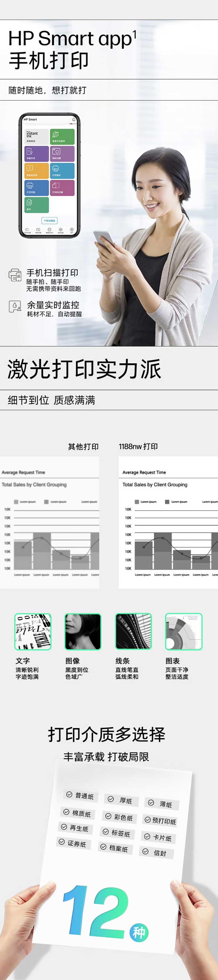Screen dimensions: 218x980
Task: Tap the account icon in phone bottom bar
Action: pos(71,230)
